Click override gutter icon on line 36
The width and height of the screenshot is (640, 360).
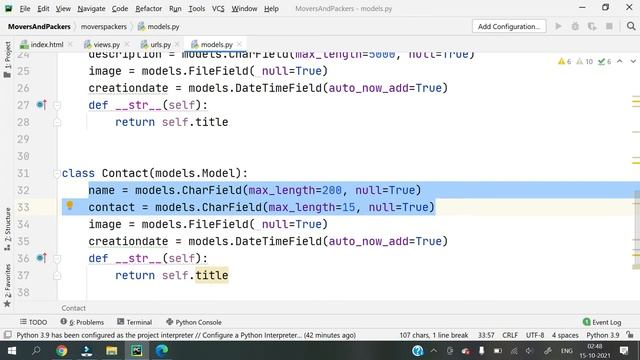pos(42,258)
